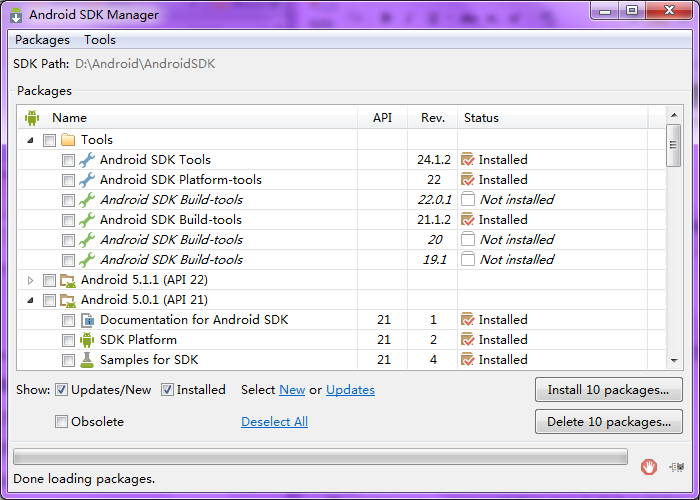Click the SDK Platform android robot icon
This screenshot has width=700, height=500.
coord(87,340)
